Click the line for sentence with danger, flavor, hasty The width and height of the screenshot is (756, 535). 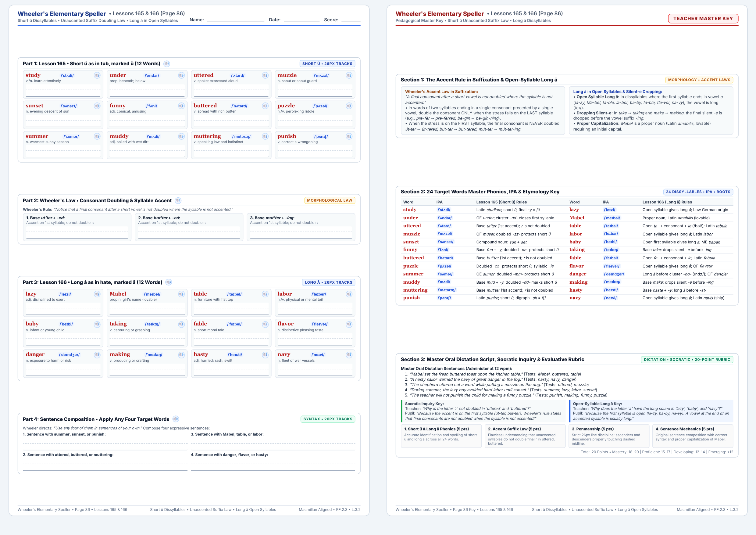click(273, 464)
